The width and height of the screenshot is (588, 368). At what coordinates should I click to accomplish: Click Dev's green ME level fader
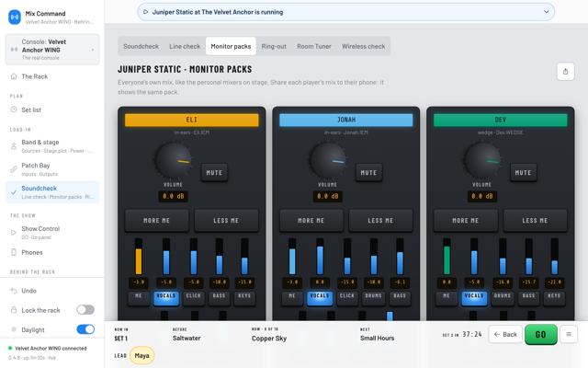pyautogui.click(x=447, y=257)
